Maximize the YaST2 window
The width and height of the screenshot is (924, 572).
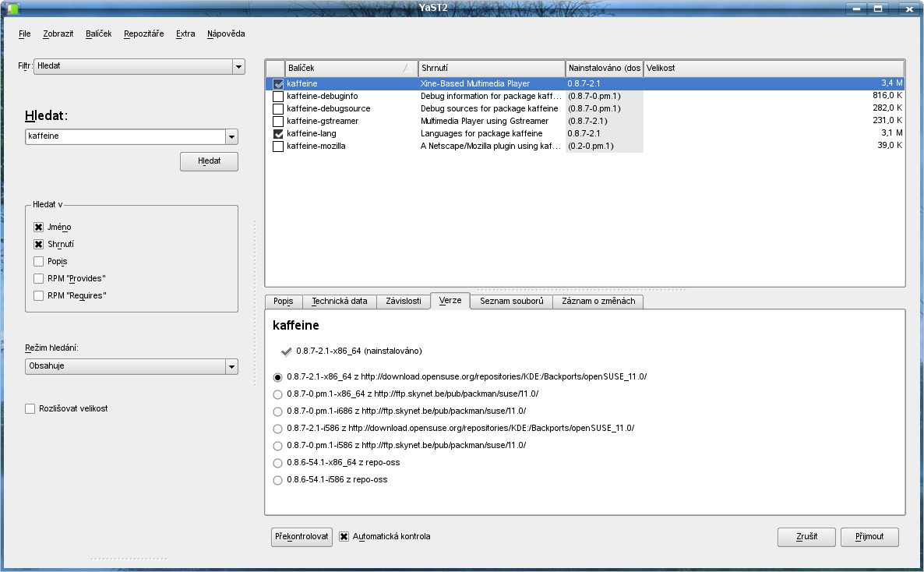point(878,9)
